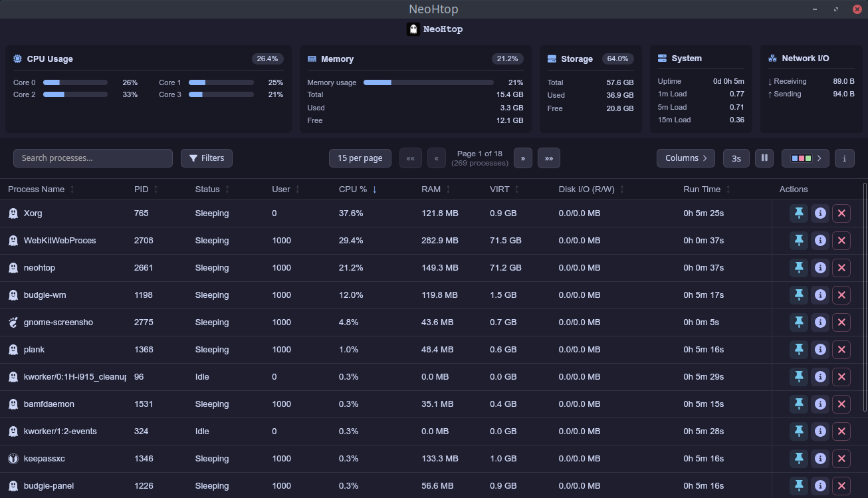Kill the bamfdaemon process
The image size is (868, 498).
point(841,404)
